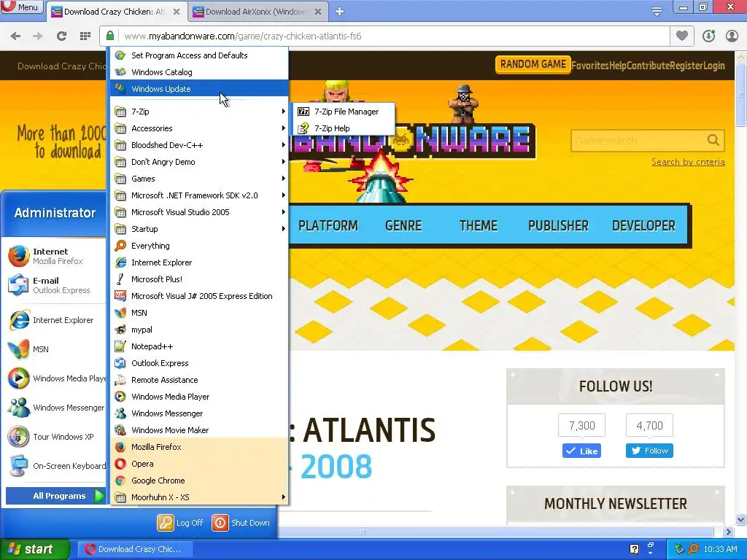
Task: Launch Mozilla Firefox from pinned Internet entry
Action: 53,256
